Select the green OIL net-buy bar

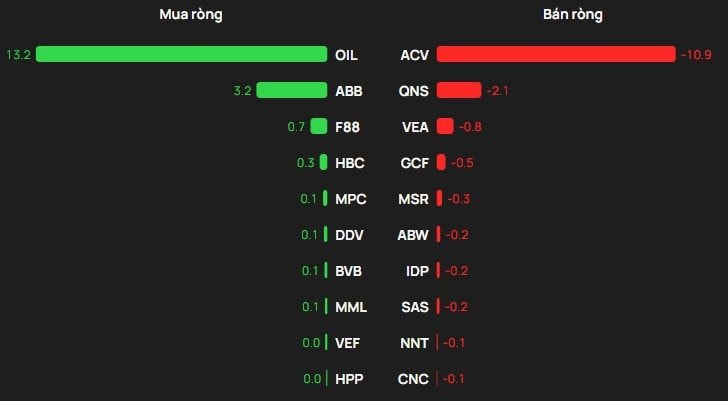coord(181,54)
